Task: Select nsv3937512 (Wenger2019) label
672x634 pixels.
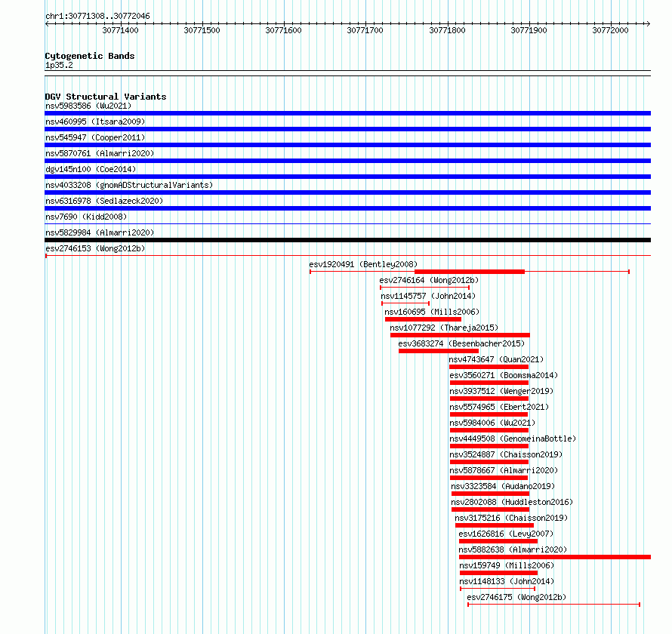Action: [501, 391]
